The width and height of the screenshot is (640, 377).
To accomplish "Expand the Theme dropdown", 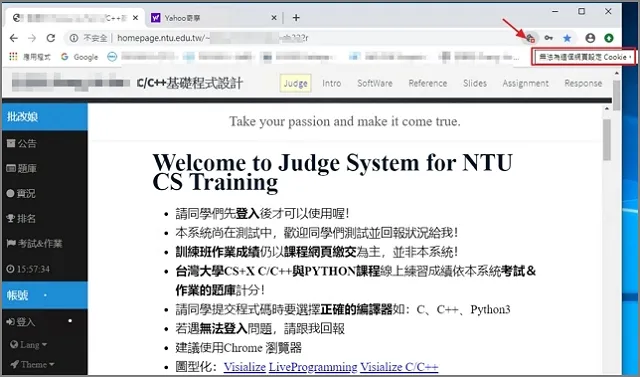I will 32,364.
